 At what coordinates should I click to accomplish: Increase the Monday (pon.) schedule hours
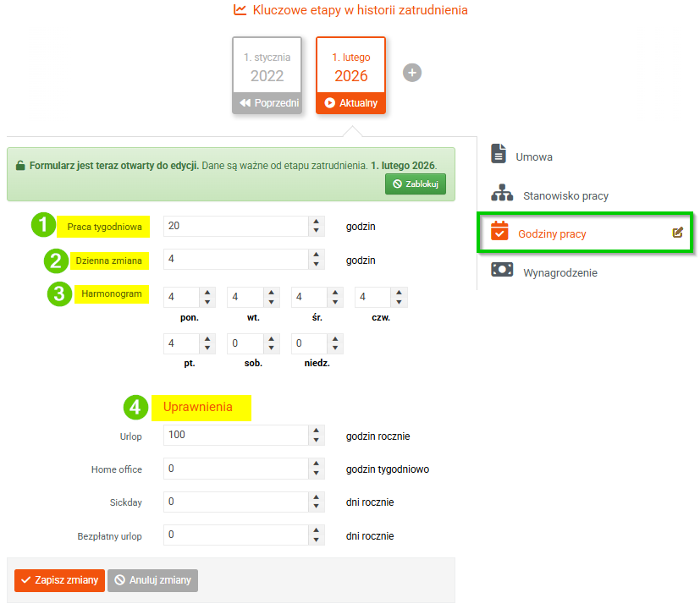(x=207, y=293)
